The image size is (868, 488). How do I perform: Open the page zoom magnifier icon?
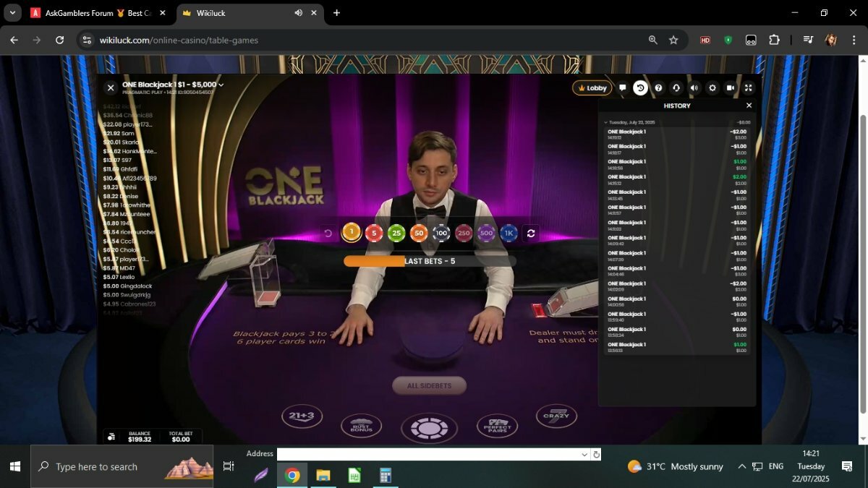[x=653, y=40]
